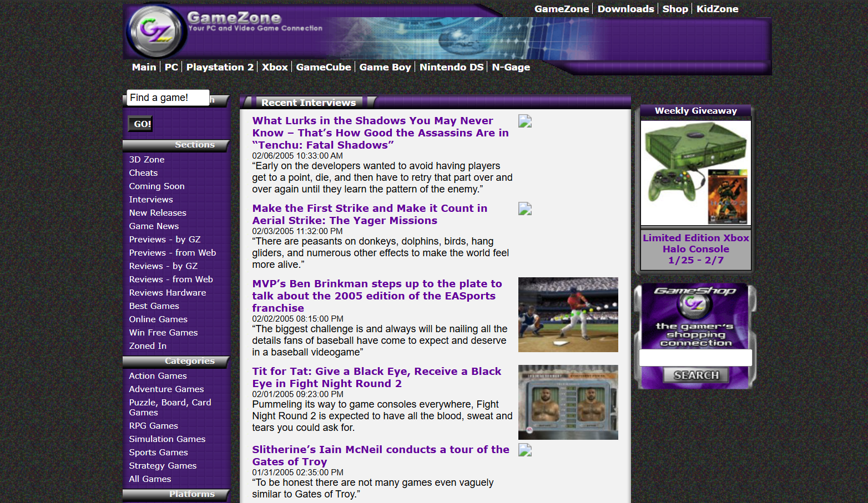The width and height of the screenshot is (868, 503).
Task: Switch to the PC platform tab
Action: [171, 67]
